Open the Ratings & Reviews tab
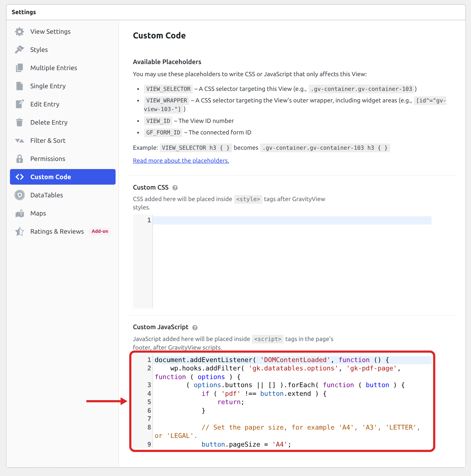 click(x=63, y=231)
